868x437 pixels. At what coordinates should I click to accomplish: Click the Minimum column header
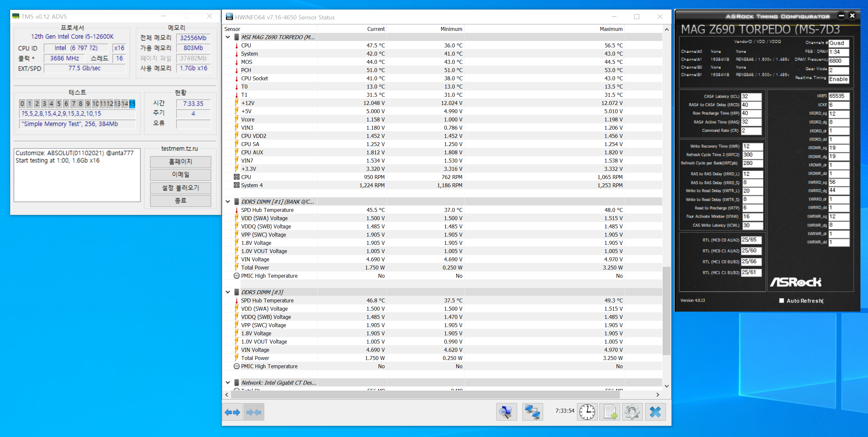(451, 29)
